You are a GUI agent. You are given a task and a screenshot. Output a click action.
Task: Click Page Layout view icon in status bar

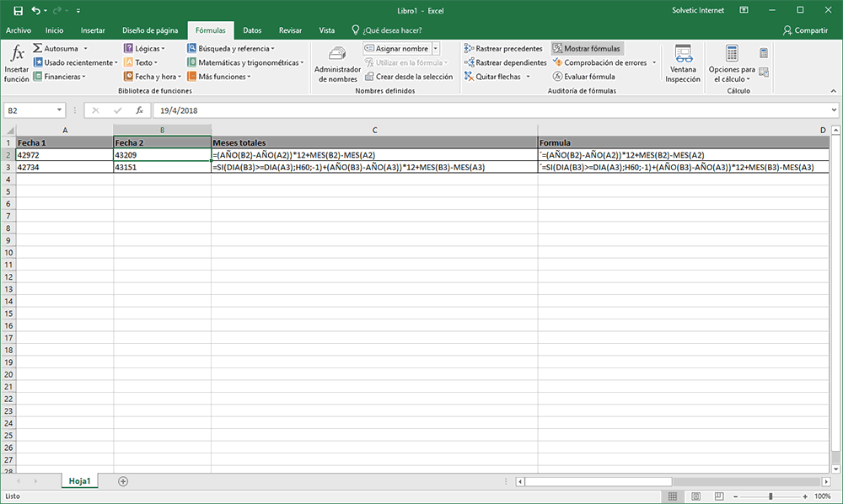[x=695, y=496]
